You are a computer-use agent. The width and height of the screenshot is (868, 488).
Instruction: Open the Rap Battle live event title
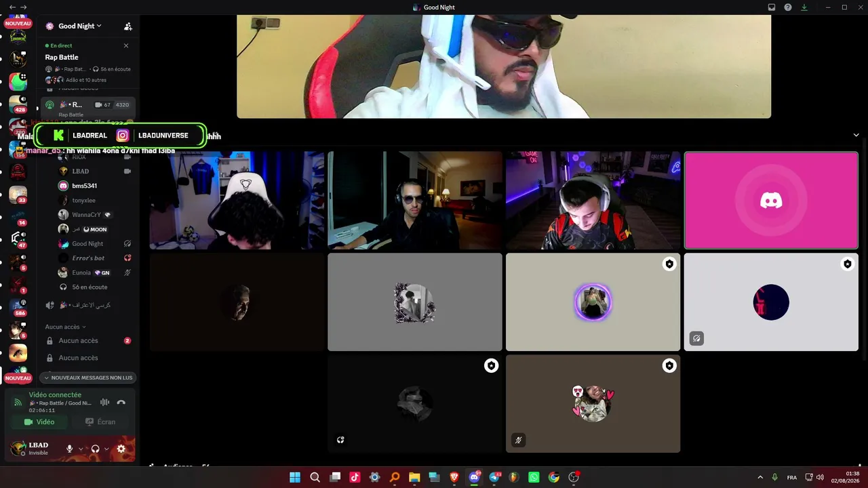[62, 57]
